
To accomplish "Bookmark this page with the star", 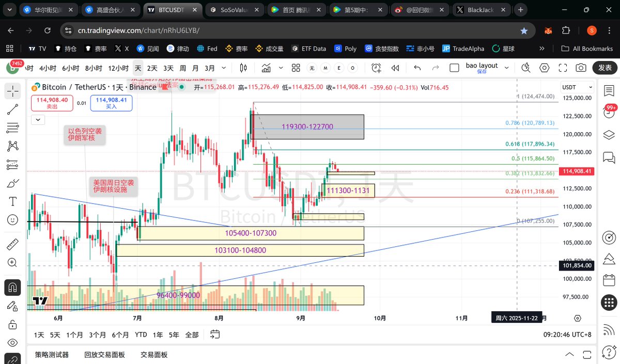I will click(524, 30).
